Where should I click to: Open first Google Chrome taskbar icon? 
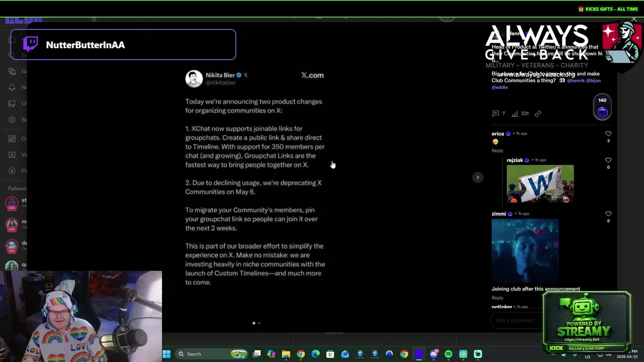pos(301,354)
